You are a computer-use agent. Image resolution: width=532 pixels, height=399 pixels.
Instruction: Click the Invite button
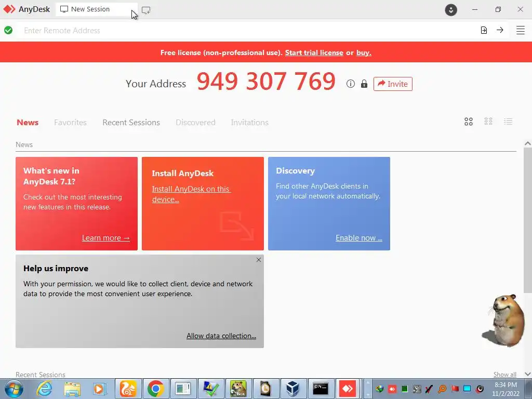[393, 84]
